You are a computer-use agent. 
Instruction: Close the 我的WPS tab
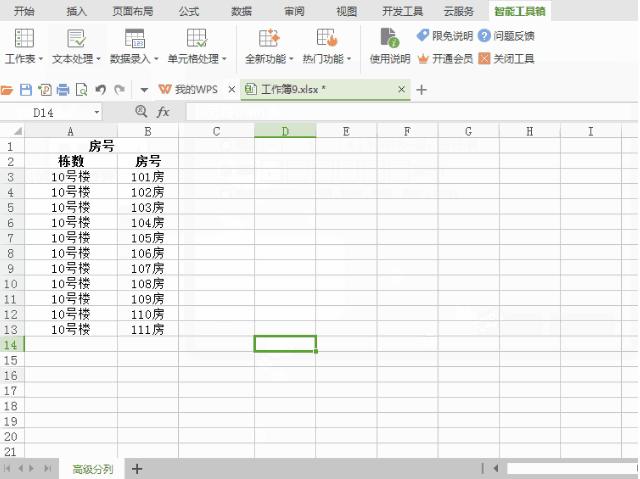pyautogui.click(x=231, y=89)
